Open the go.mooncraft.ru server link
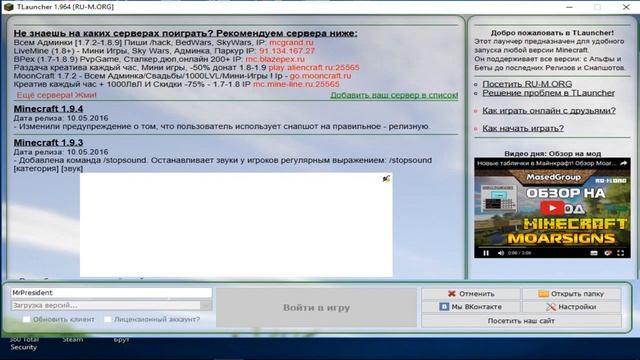 coord(320,76)
